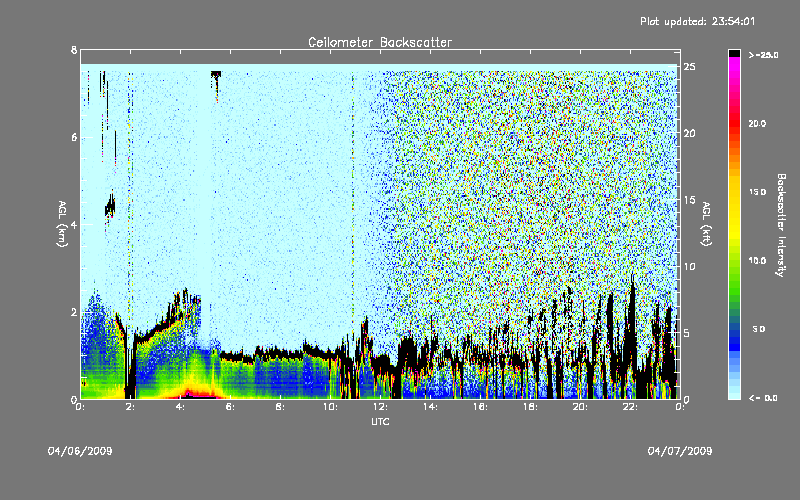Click the isolated black cloud near 4 km
Image resolution: width=800 pixels, height=500 pixels.
click(110, 207)
